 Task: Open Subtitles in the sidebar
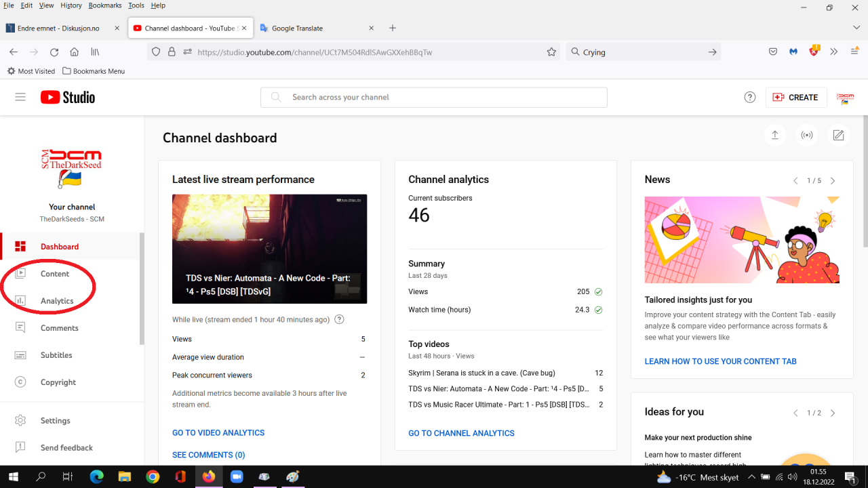pos(56,355)
